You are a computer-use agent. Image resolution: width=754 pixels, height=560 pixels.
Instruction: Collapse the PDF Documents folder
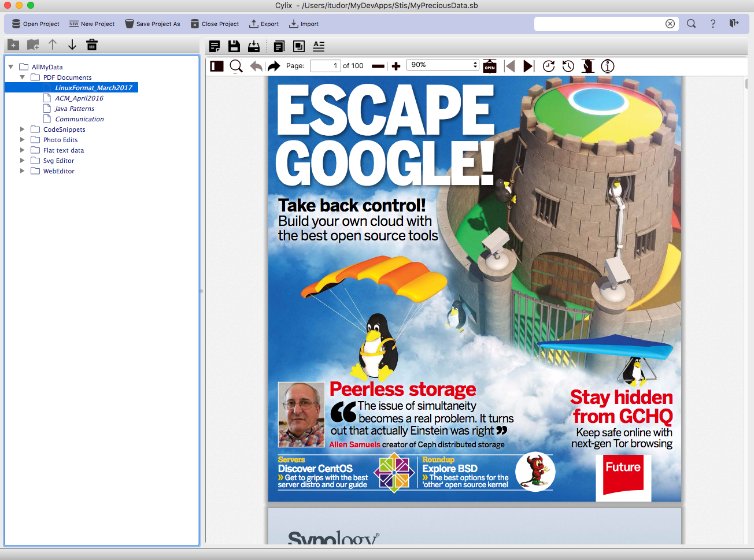click(x=23, y=77)
